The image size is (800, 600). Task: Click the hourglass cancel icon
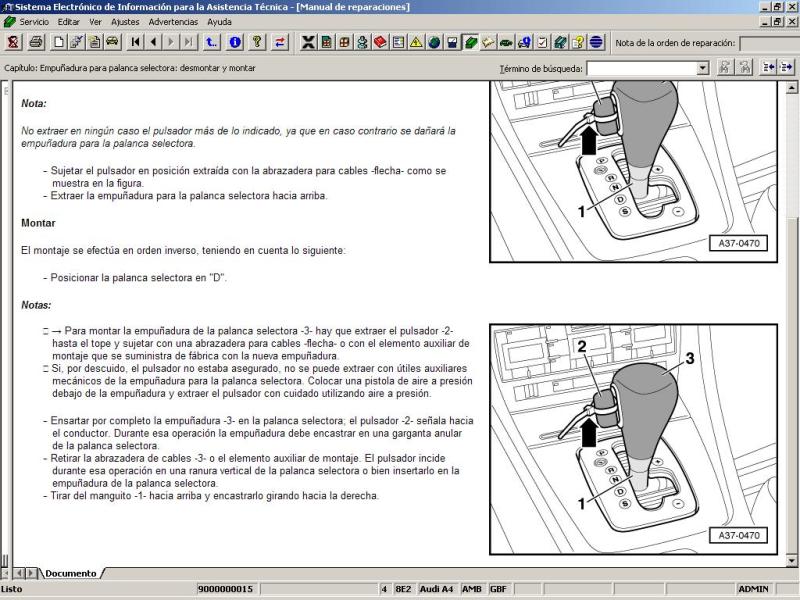click(x=13, y=42)
